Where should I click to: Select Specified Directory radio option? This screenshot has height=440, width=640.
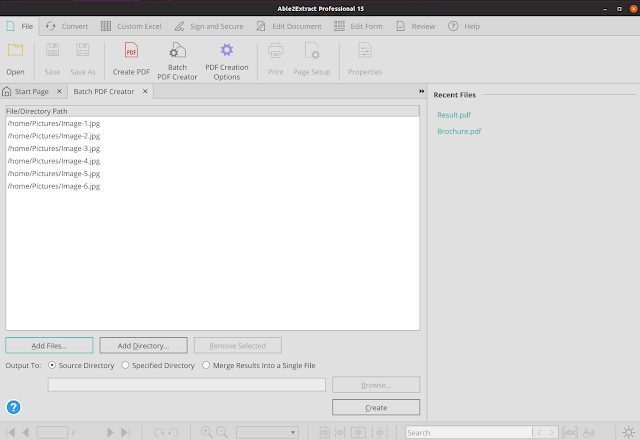125,365
